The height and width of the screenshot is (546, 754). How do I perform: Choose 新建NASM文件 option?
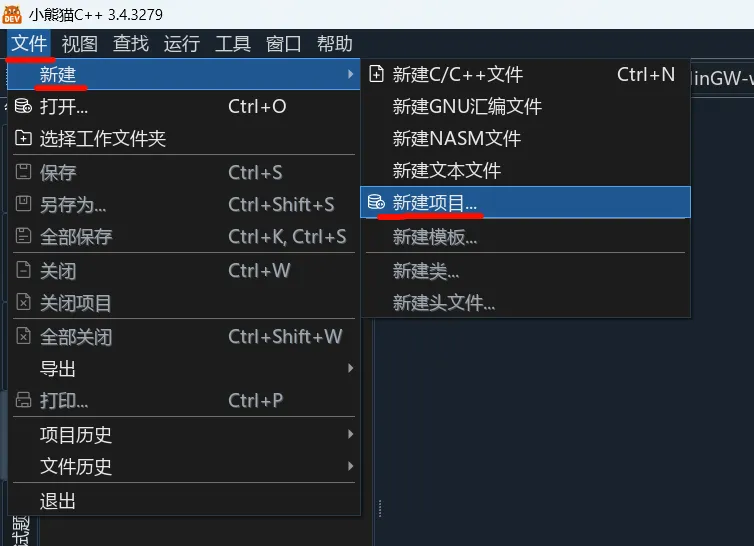click(456, 138)
